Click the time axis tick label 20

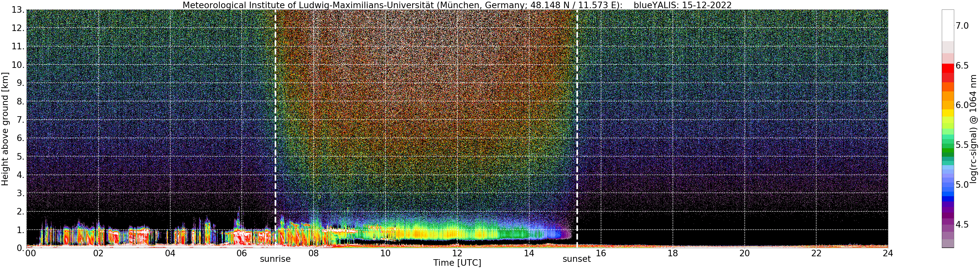745,253
